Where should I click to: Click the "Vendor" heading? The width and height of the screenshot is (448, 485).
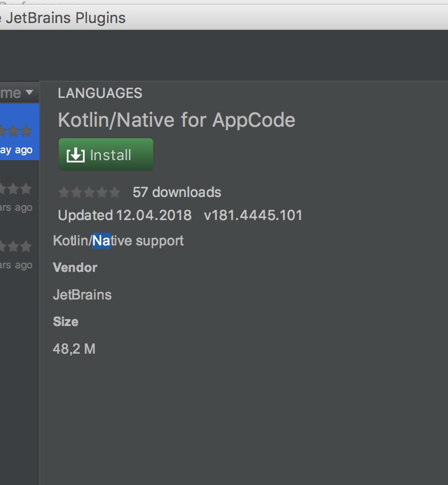click(75, 267)
